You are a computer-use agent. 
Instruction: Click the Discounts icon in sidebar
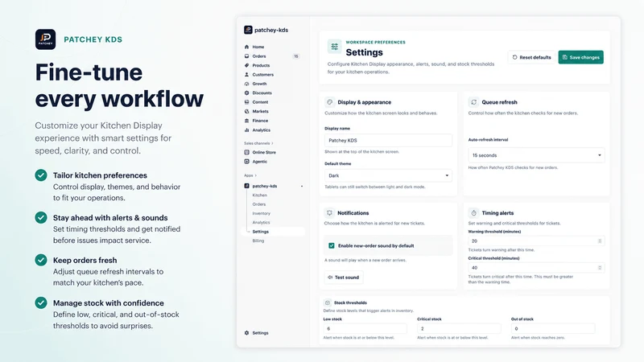tap(247, 93)
